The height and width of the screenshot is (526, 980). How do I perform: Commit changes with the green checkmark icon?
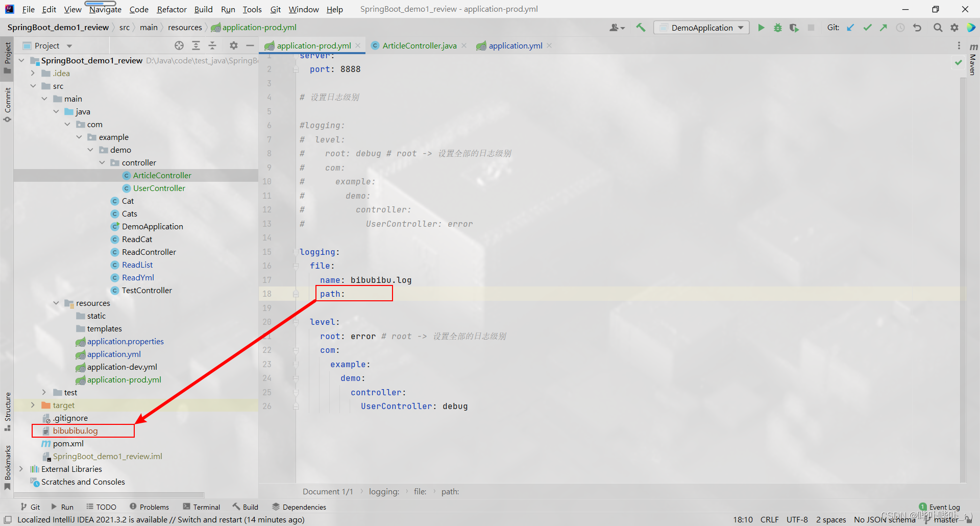[x=867, y=28]
